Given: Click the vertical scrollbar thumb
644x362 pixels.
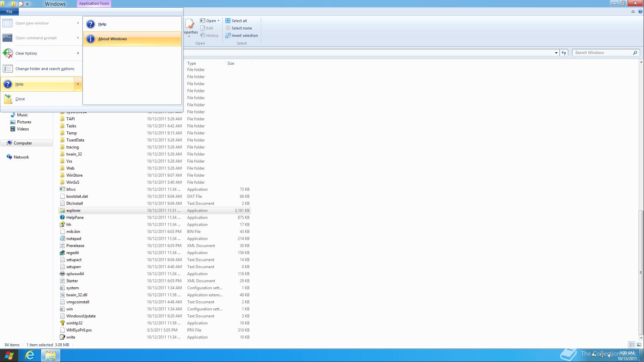Looking at the screenshot, I should [x=641, y=272].
